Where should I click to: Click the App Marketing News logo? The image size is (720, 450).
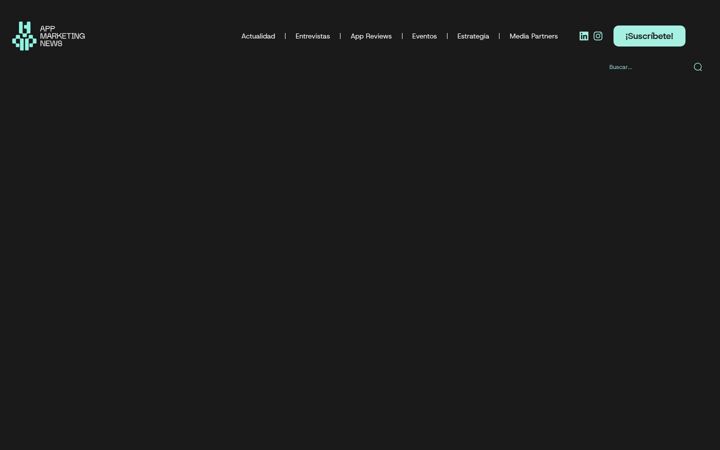click(49, 36)
